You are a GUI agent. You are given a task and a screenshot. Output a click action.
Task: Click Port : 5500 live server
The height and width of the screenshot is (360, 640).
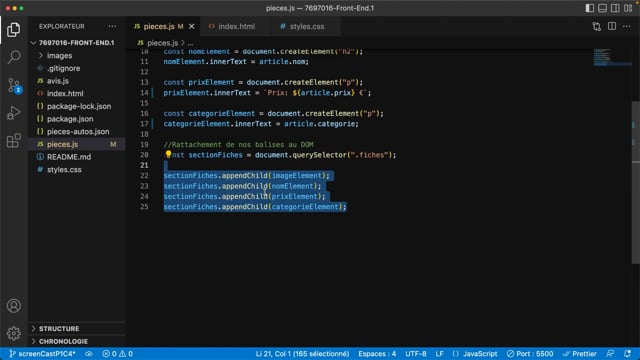coord(530,353)
